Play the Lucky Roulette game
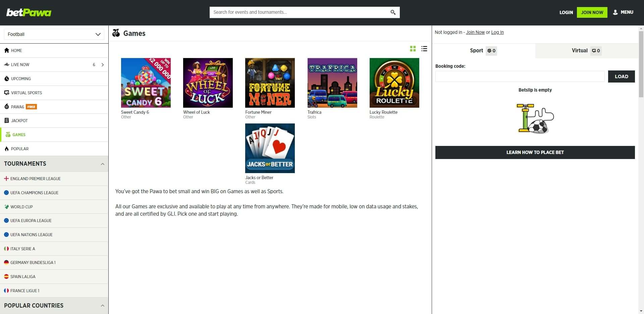 point(394,83)
